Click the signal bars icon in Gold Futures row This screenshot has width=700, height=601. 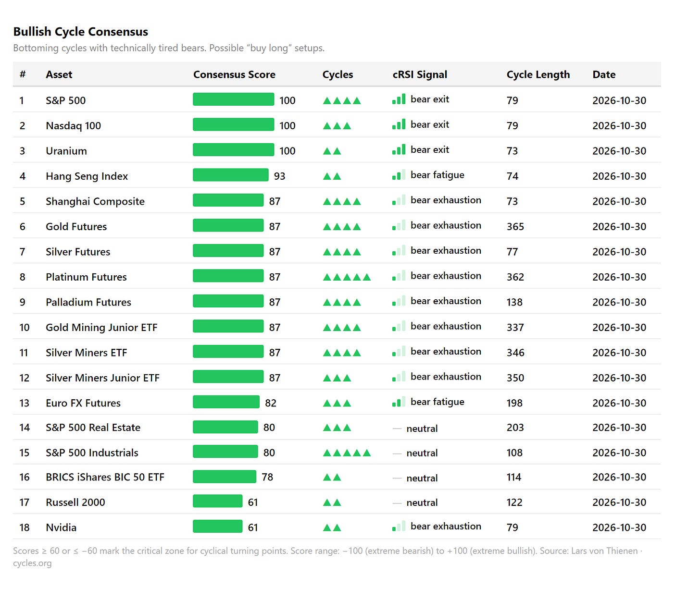[x=399, y=225]
